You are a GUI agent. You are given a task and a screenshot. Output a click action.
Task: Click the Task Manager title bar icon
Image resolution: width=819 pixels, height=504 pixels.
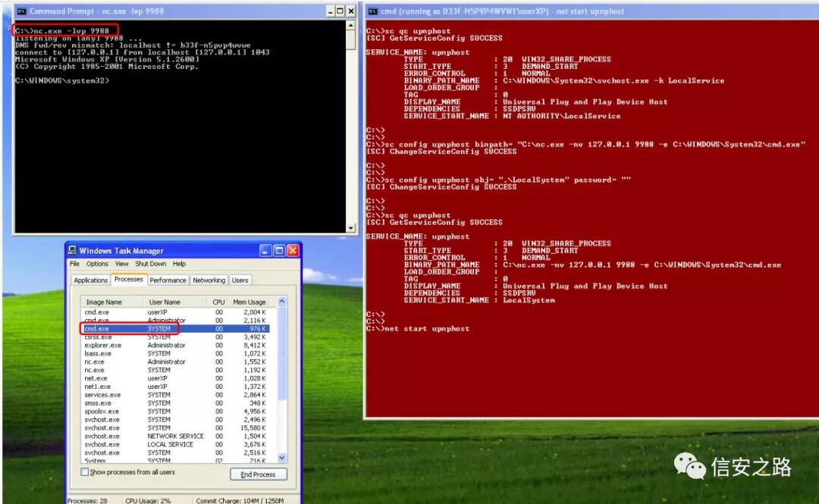pyautogui.click(x=73, y=250)
